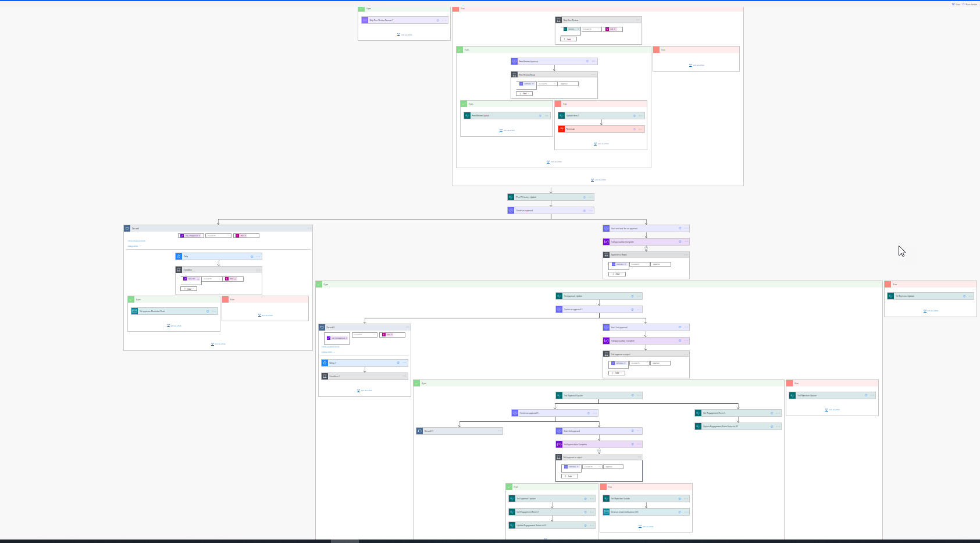Click the Save icon in the top toolbar
The image size is (980, 543).
953,4
